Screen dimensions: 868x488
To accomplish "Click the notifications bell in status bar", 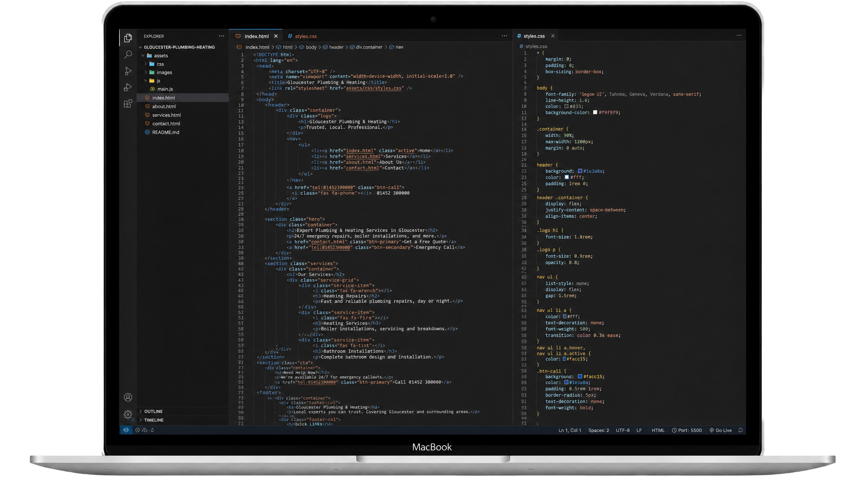I will 741,430.
